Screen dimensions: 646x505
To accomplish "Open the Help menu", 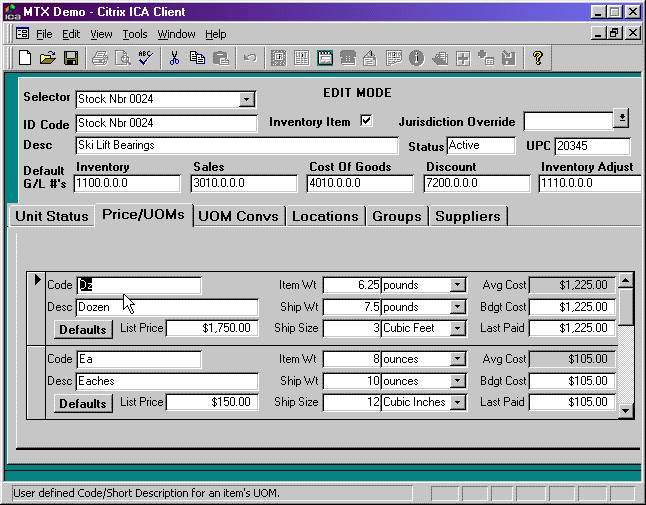I will 215,34.
